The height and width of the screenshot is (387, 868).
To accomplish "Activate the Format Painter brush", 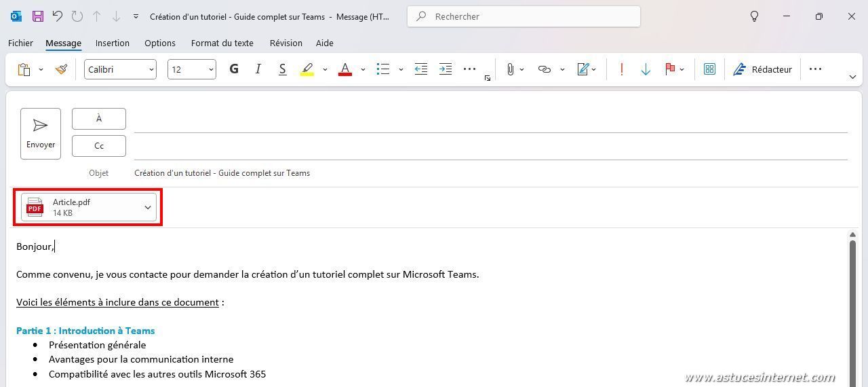I will (62, 69).
